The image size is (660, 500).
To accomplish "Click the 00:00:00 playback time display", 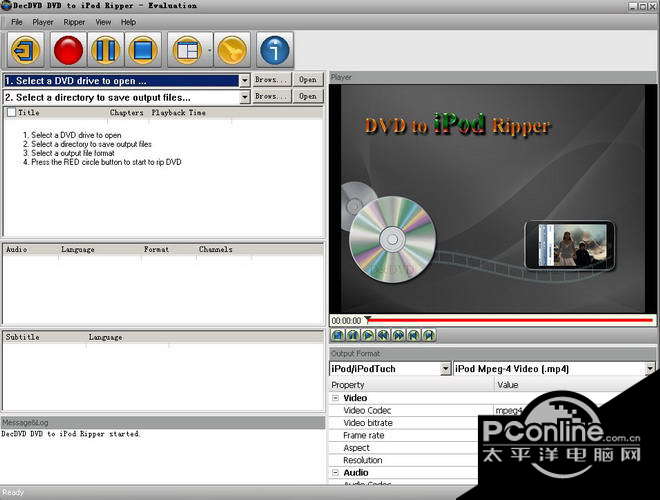I will 346,321.
